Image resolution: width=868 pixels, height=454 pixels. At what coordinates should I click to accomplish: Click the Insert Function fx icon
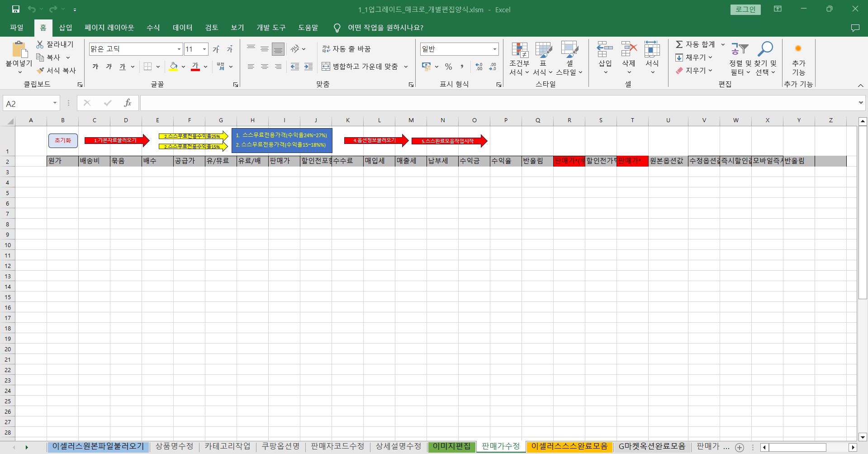128,103
